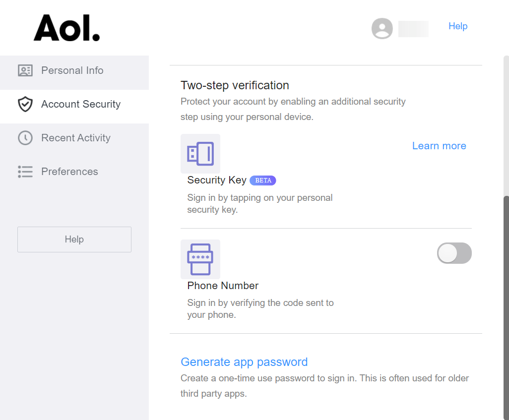Select Account Security in sidebar
The width and height of the screenshot is (509, 420).
[81, 104]
